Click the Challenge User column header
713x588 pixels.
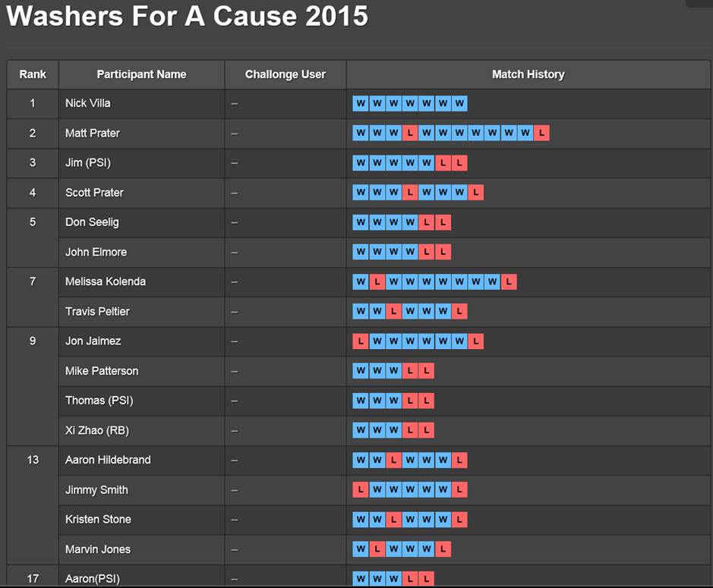[x=286, y=74]
